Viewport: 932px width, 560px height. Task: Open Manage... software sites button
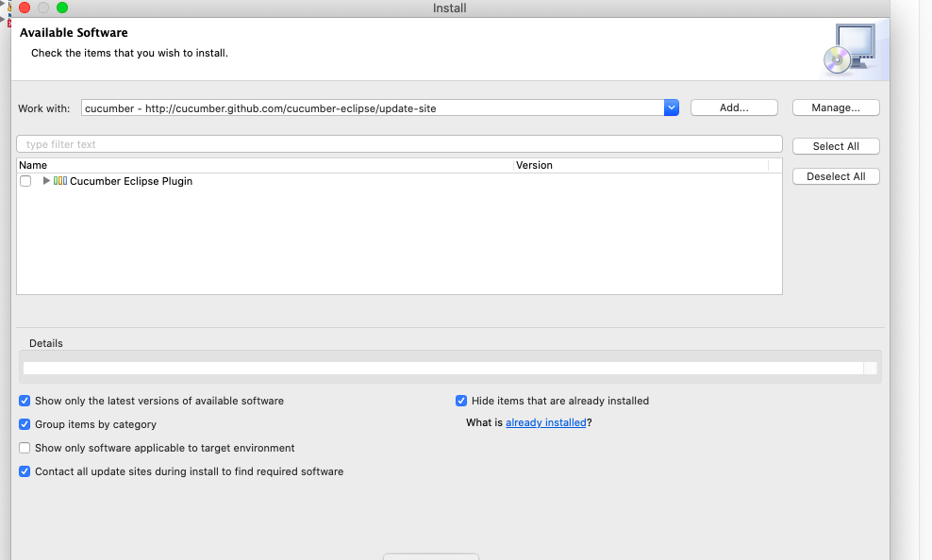point(836,107)
